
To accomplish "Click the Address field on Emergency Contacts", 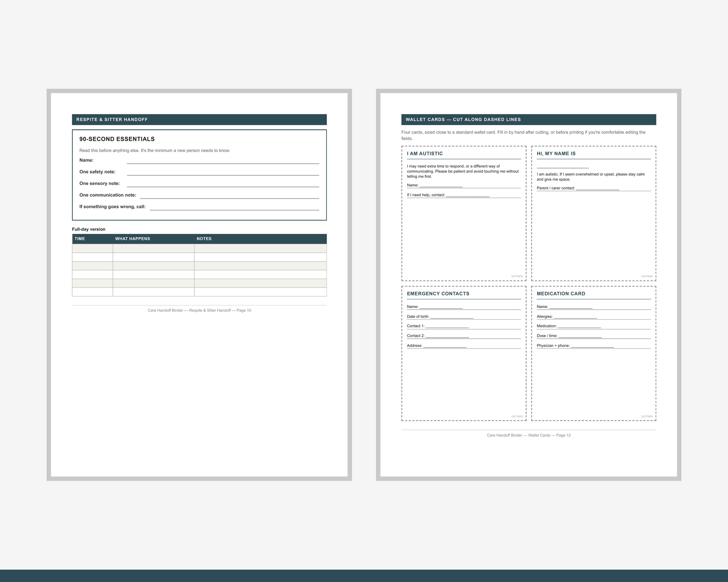I will click(464, 346).
